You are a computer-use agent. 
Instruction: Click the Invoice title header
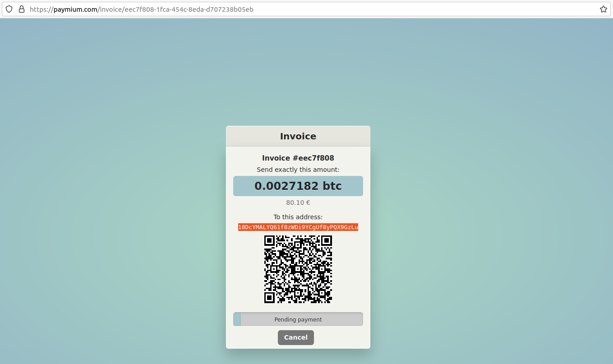[298, 136]
